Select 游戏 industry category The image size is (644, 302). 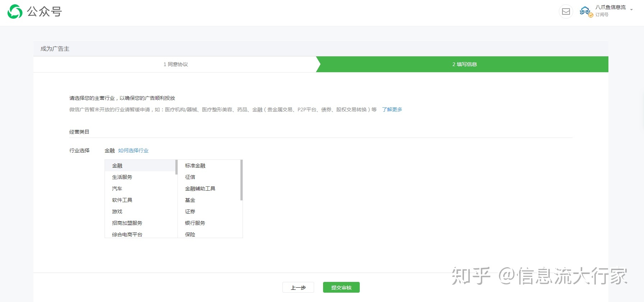(x=140, y=212)
